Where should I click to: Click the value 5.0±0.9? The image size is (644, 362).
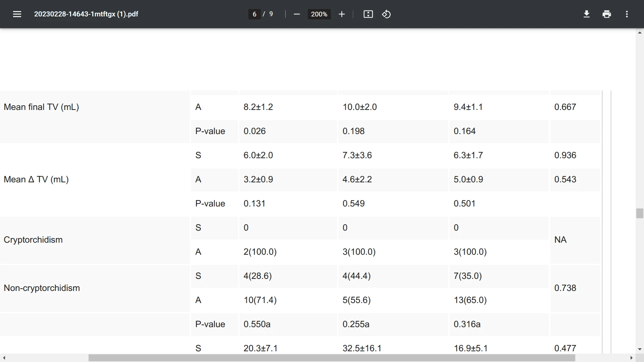click(468, 179)
